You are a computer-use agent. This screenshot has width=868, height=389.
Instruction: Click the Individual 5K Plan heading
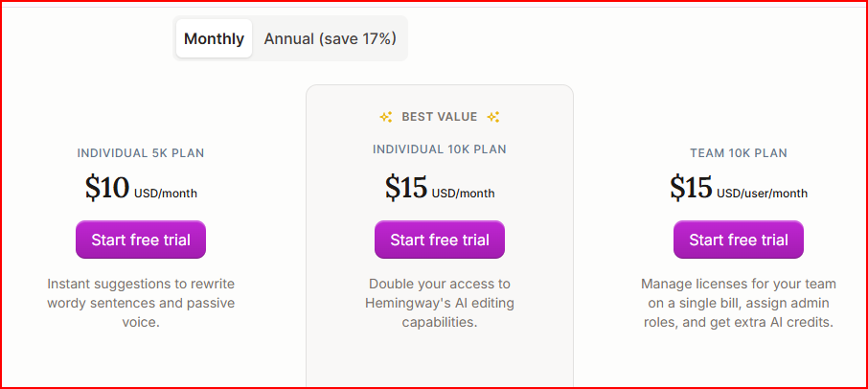pos(141,152)
